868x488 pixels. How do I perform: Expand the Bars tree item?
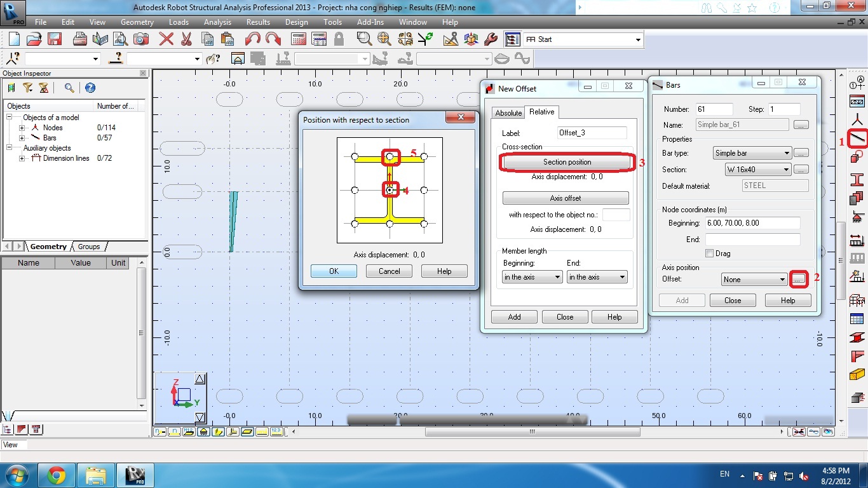coord(22,138)
